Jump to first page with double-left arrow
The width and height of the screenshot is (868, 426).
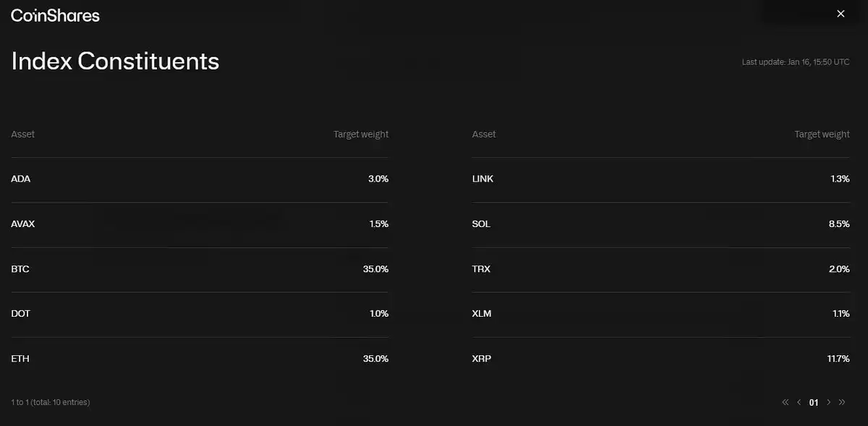click(x=786, y=402)
